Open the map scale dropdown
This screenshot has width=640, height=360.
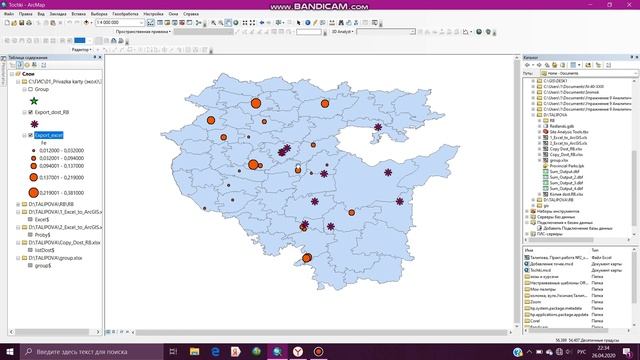(x=141, y=23)
